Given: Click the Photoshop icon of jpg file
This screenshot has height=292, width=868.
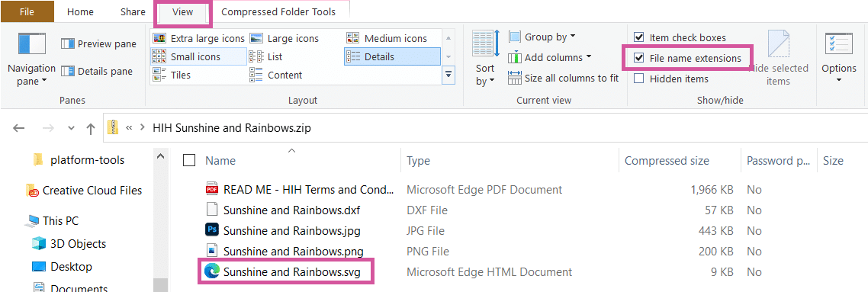Looking at the screenshot, I should (211, 230).
